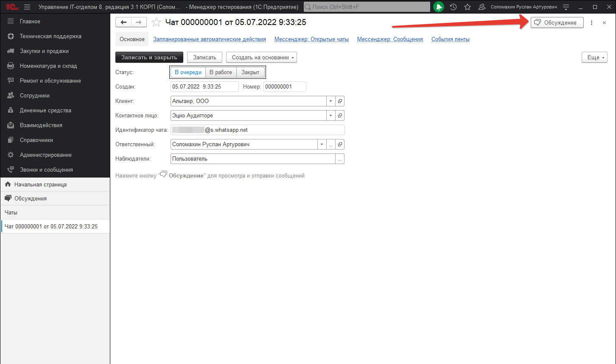Click inside the Номер input field
This screenshot has height=364, width=616.
point(284,86)
